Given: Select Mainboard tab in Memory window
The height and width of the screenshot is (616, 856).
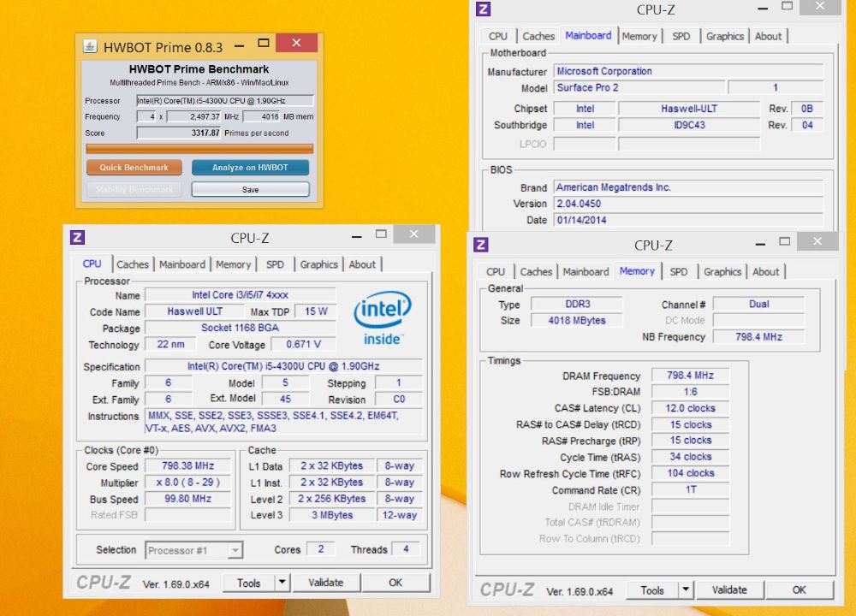Looking at the screenshot, I should 586,272.
